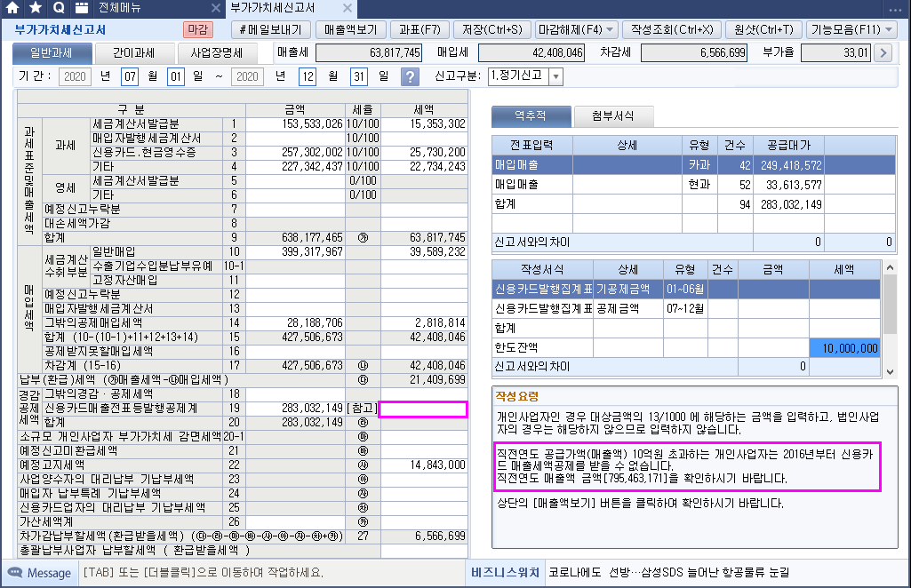This screenshot has height=588, width=911.
Task: Switch to the 첨부서식 tab
Action: (613, 115)
